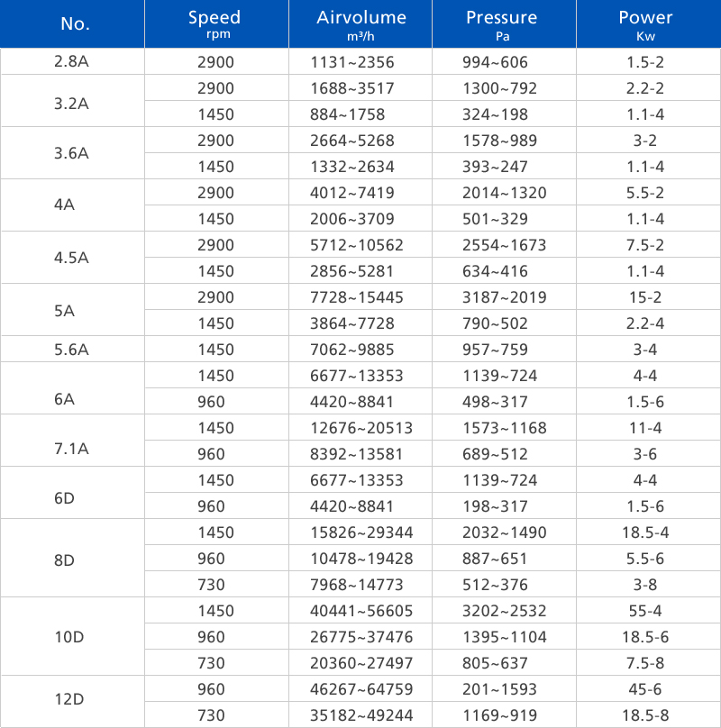Screen dimensions: 721x728
Task: Select power value 55-4
Action: click(646, 611)
